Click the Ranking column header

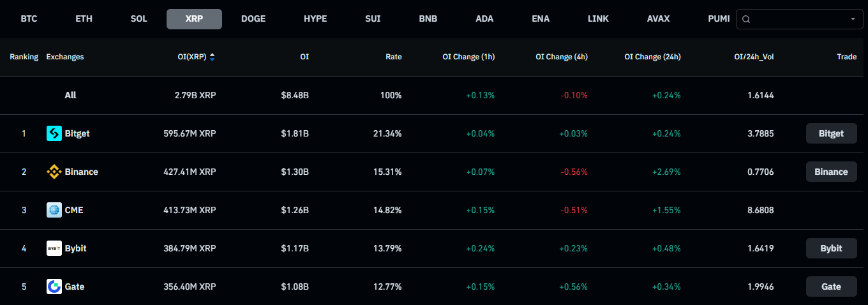(x=24, y=57)
